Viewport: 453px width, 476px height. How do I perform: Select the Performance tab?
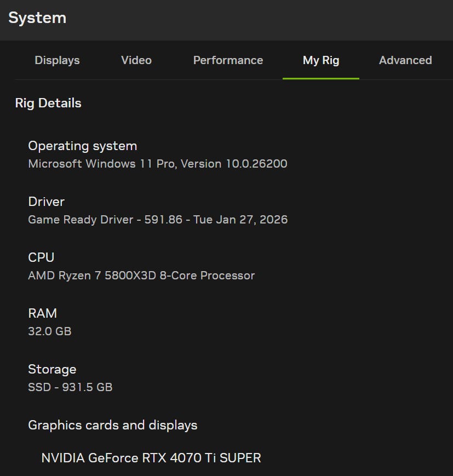click(228, 60)
